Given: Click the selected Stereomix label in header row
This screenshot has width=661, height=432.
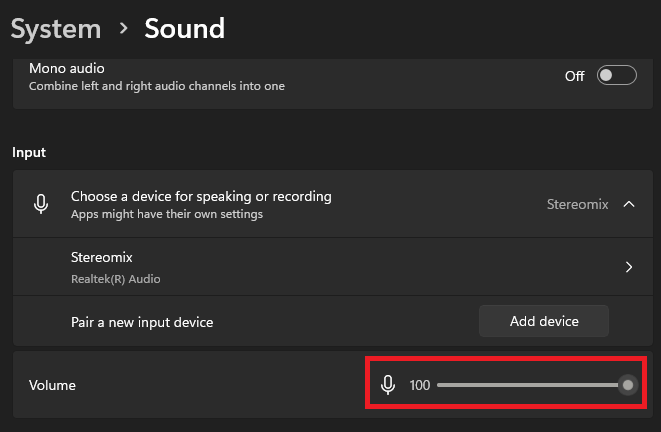Looking at the screenshot, I should click(x=577, y=204).
